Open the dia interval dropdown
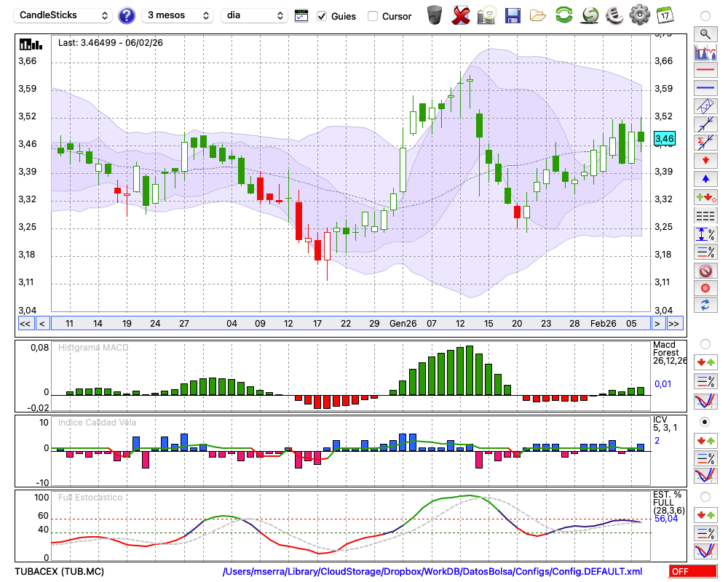Viewport: 728px width, 582px height. point(255,15)
